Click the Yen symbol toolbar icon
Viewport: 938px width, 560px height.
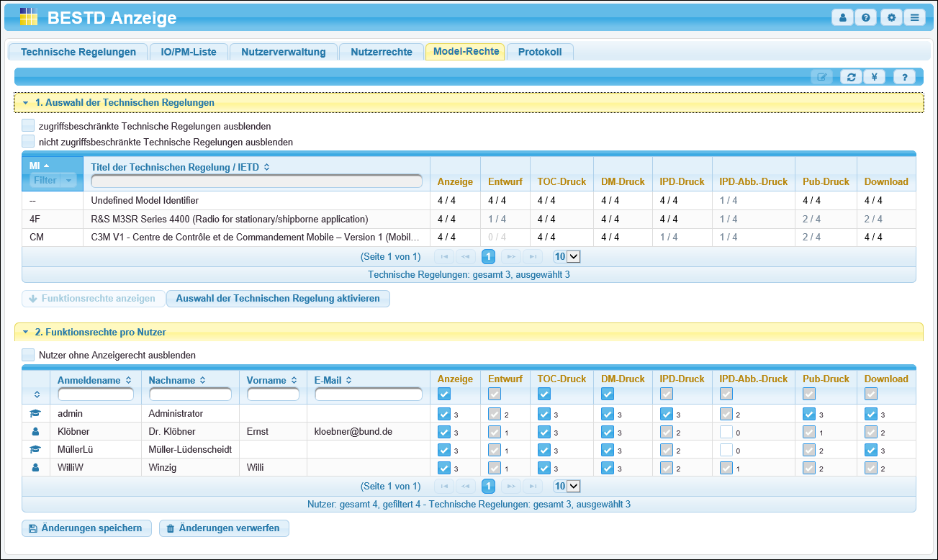[874, 77]
